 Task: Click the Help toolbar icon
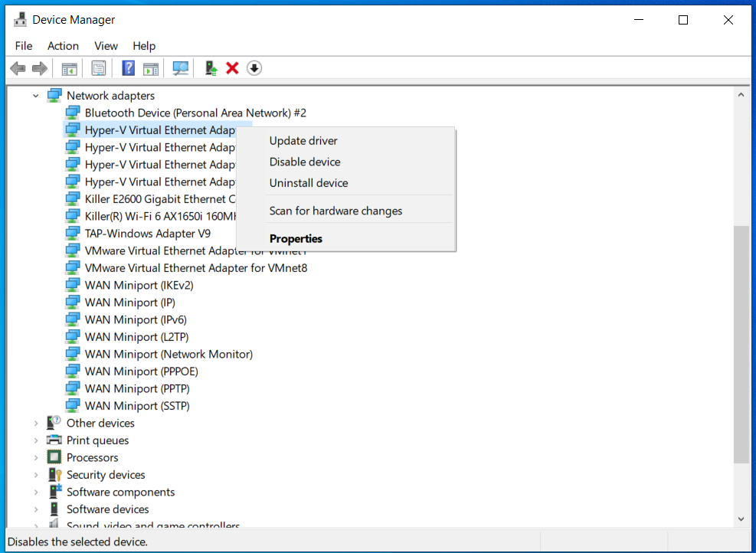tap(128, 68)
